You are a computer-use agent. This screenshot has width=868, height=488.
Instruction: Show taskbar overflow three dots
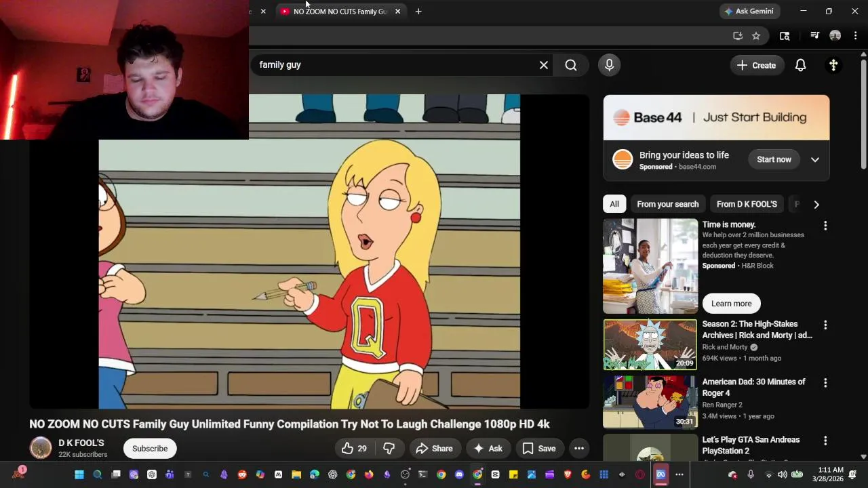click(x=679, y=474)
